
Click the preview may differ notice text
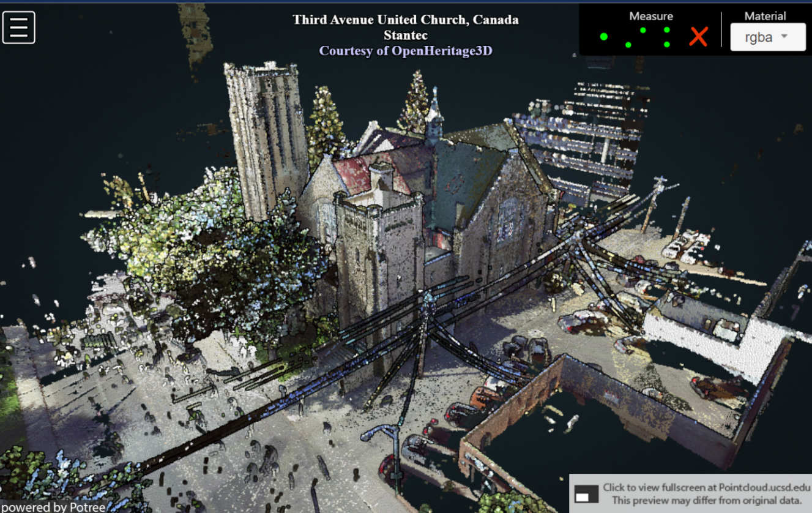click(706, 501)
